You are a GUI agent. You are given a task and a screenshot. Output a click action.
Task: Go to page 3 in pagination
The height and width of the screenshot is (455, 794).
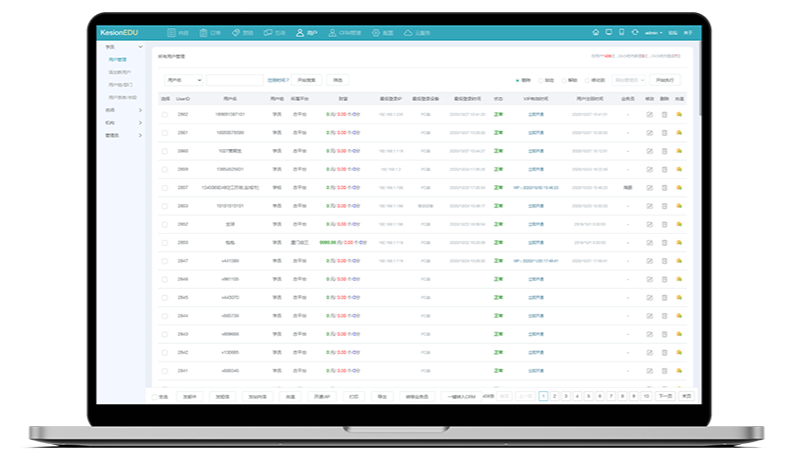[x=566, y=396]
